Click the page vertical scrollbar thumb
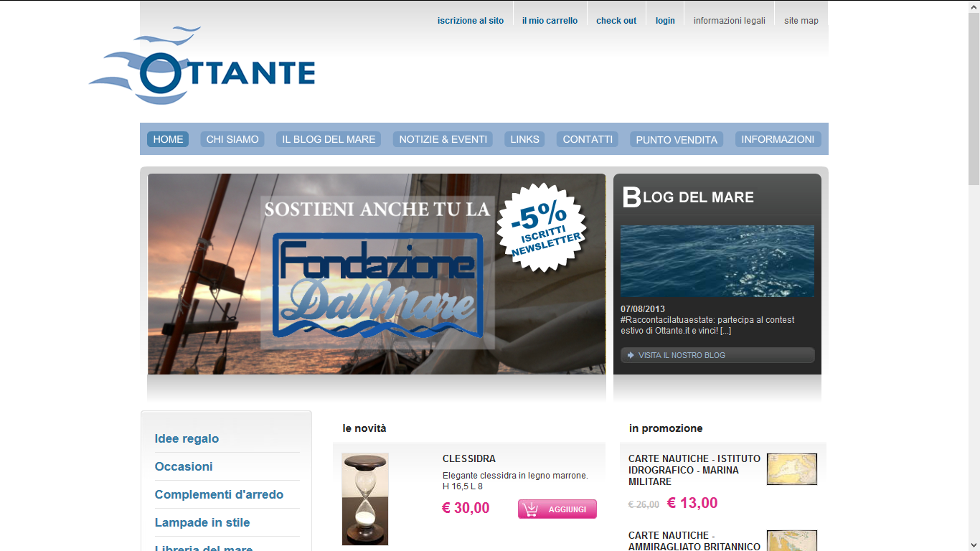 [974, 100]
